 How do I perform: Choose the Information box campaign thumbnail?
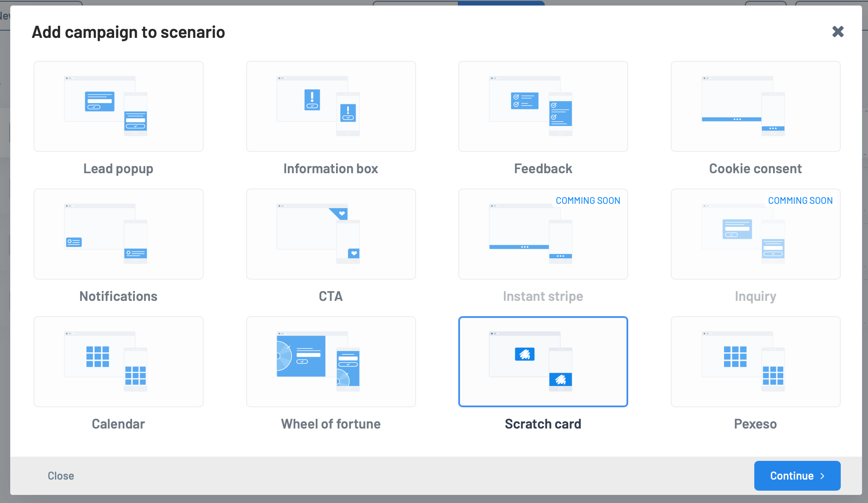click(331, 106)
